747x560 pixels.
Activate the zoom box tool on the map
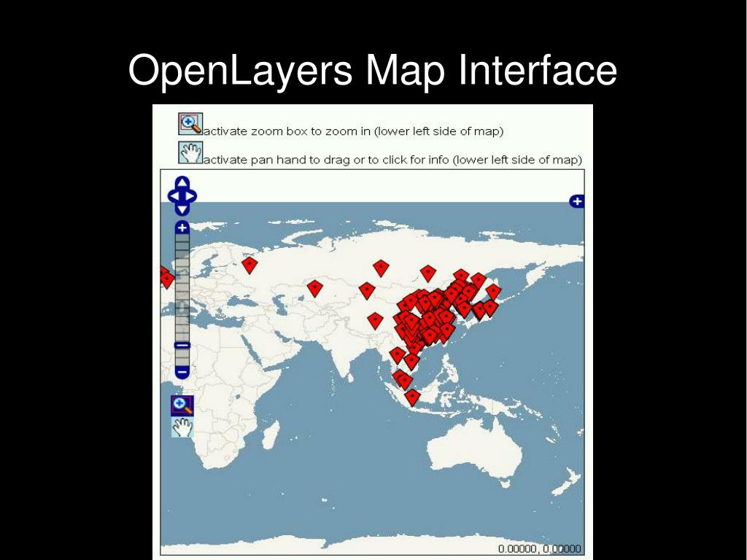point(182,405)
